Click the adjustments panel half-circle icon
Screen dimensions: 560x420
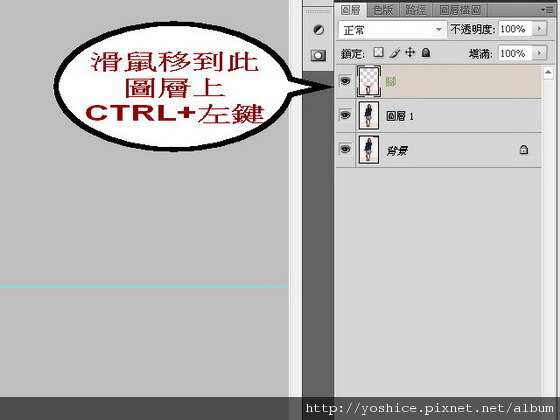pos(319,30)
